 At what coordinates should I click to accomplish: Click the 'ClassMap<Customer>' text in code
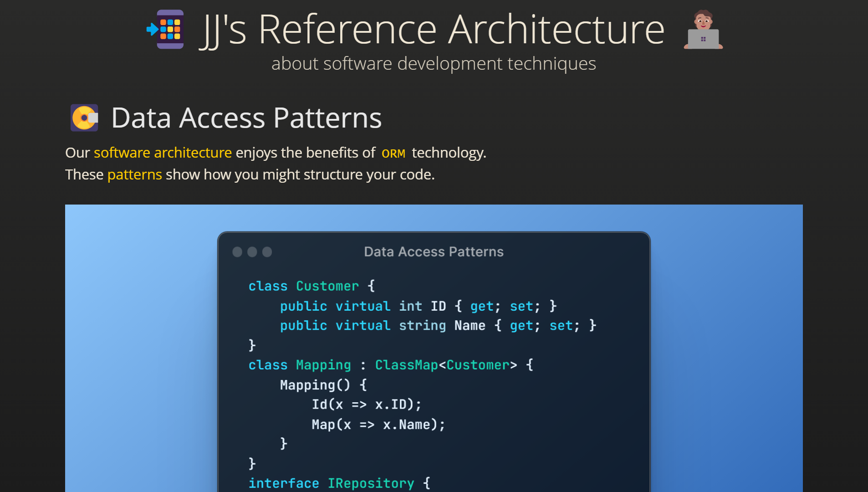446,365
